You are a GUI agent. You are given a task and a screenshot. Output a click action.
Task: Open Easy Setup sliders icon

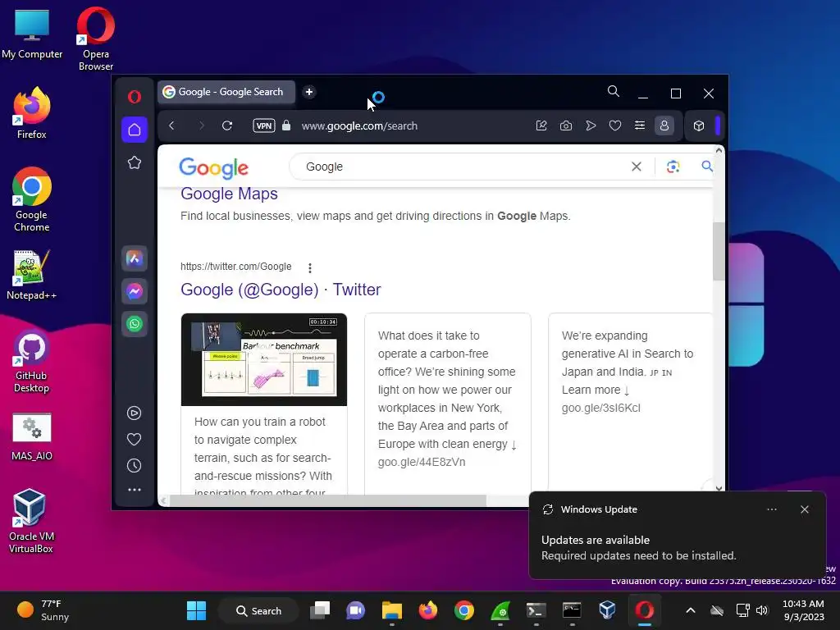click(x=640, y=126)
